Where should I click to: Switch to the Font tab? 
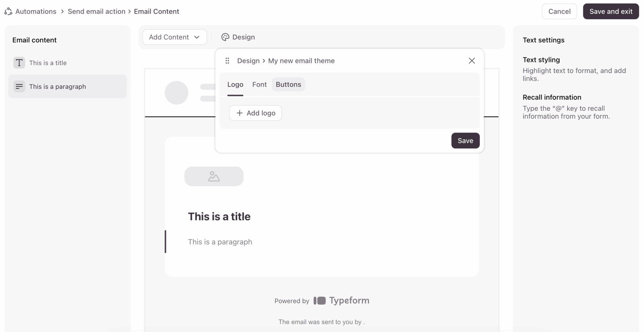coord(259,84)
